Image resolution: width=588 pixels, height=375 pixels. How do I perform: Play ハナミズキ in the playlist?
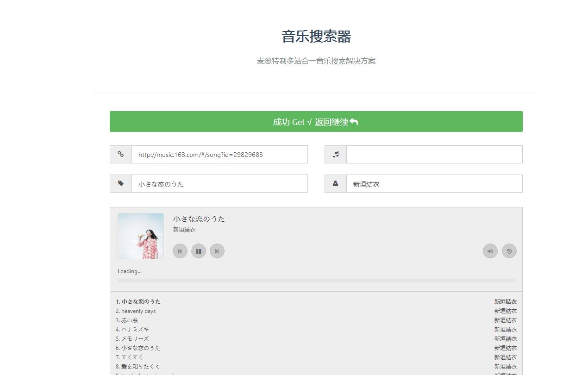pyautogui.click(x=133, y=329)
